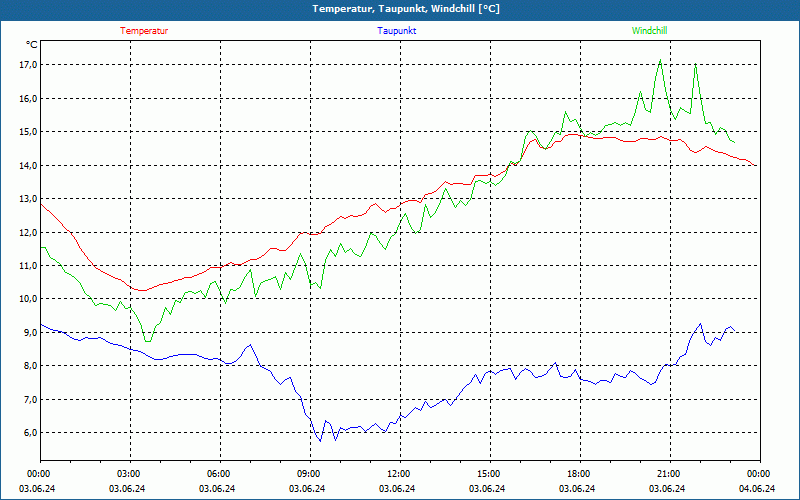Click the 09:00 time axis label
800x500 pixels.
coord(308,474)
